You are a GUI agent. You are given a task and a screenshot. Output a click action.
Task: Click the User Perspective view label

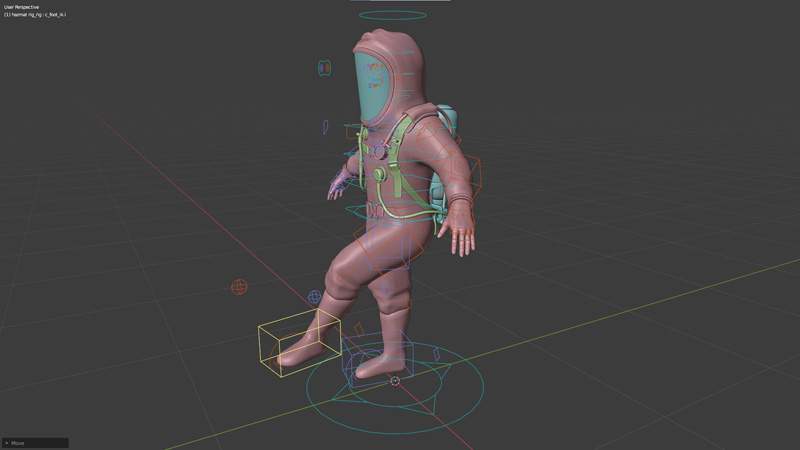pyautogui.click(x=24, y=7)
